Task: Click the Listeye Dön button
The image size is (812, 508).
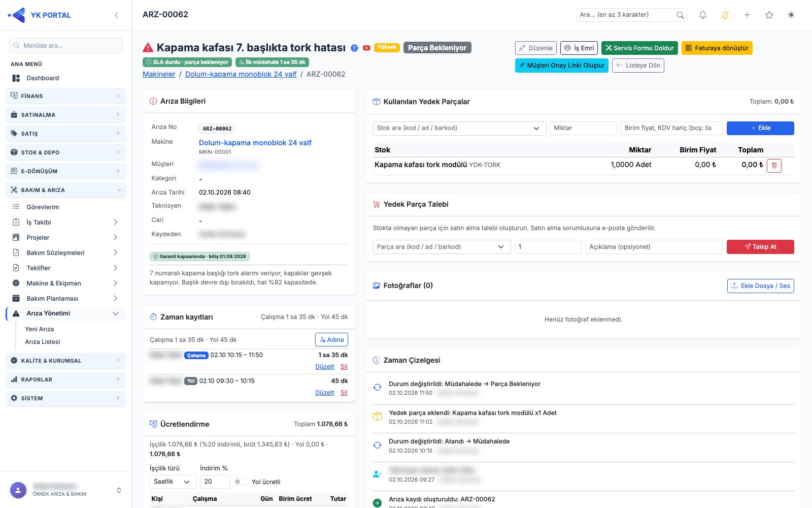Action: [638, 66]
